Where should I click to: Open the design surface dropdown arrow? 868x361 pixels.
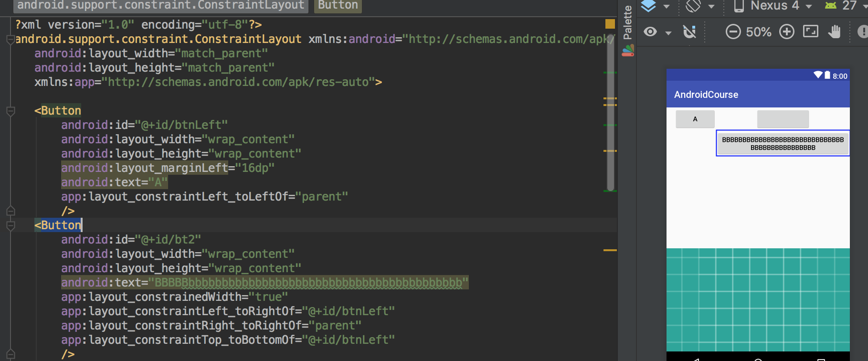(667, 7)
